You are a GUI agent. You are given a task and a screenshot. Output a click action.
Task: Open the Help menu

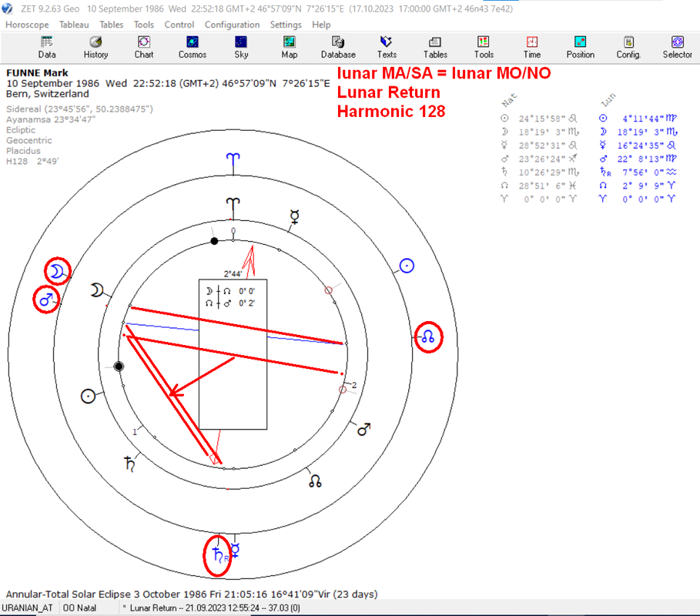tap(321, 25)
